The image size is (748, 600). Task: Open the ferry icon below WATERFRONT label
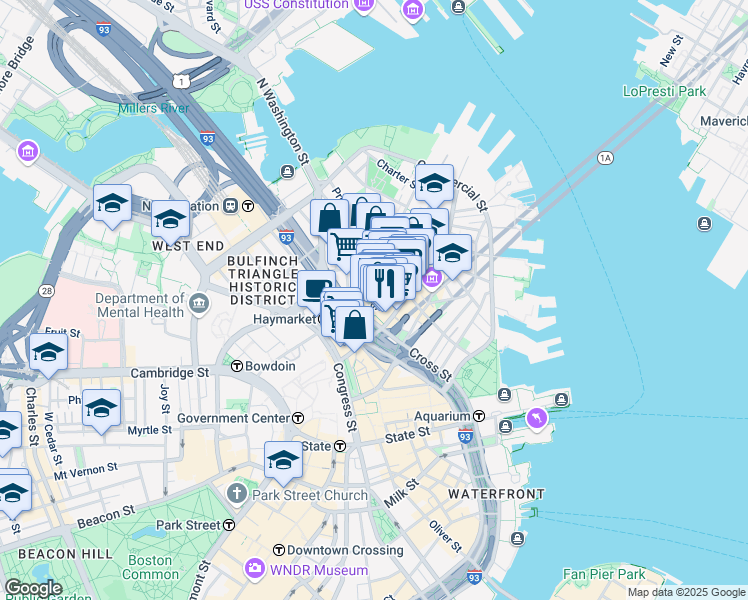coord(517,539)
